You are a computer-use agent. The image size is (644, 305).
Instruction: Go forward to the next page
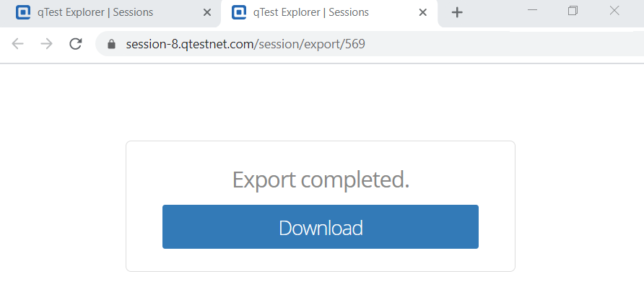click(46, 44)
